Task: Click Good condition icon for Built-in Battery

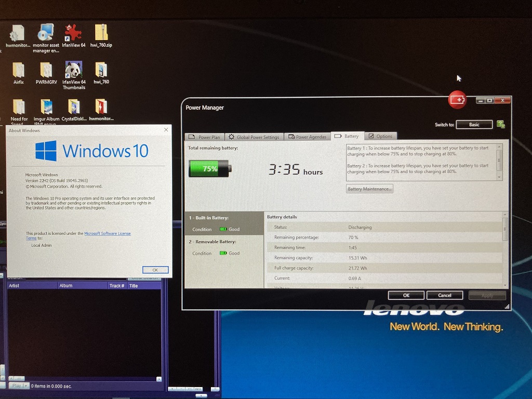Action: coord(223,229)
